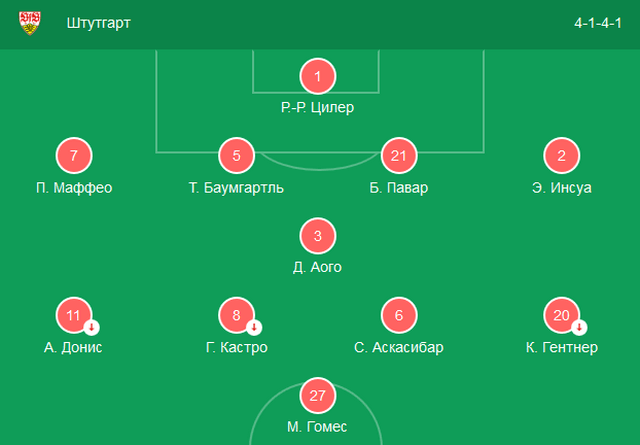Select player number 5 circle
The width and height of the screenshot is (640, 445).
237,156
